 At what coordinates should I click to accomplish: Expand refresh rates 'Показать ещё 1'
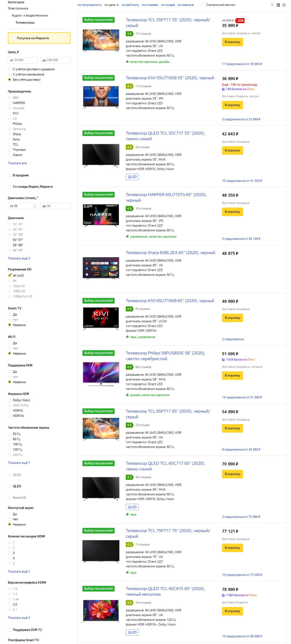point(19,463)
